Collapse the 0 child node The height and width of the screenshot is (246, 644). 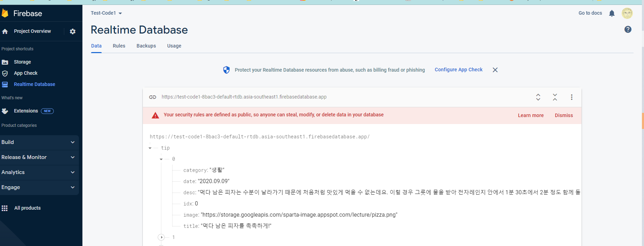point(161,159)
